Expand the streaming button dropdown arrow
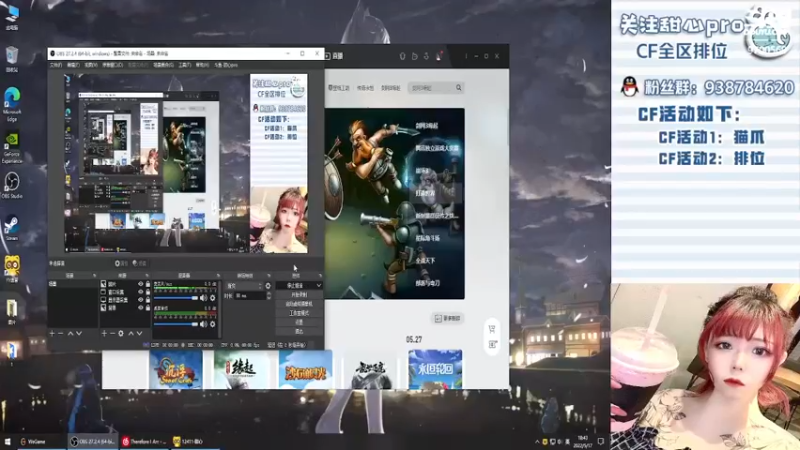800x450 pixels. pyautogui.click(x=318, y=286)
